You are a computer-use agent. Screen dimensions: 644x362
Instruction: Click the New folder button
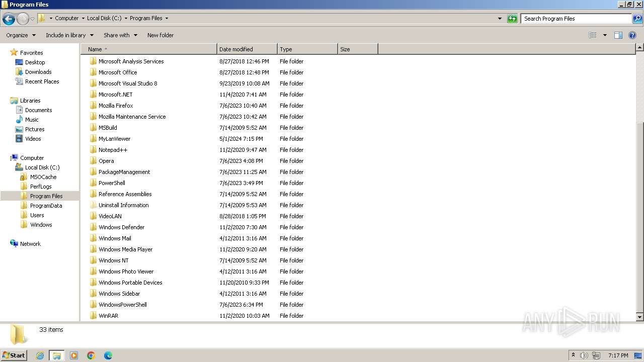pyautogui.click(x=160, y=35)
